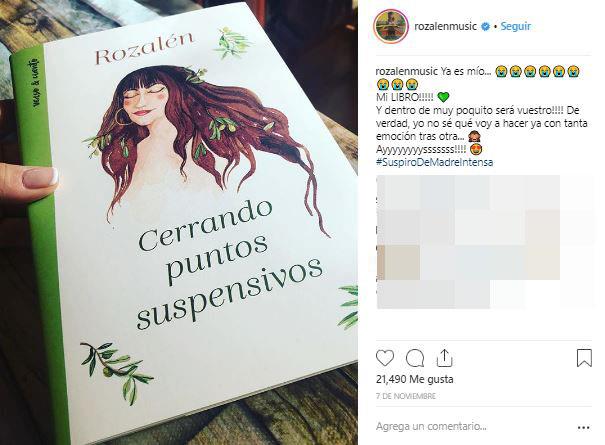Click the heart-eyes emoji in caption

pos(477,149)
